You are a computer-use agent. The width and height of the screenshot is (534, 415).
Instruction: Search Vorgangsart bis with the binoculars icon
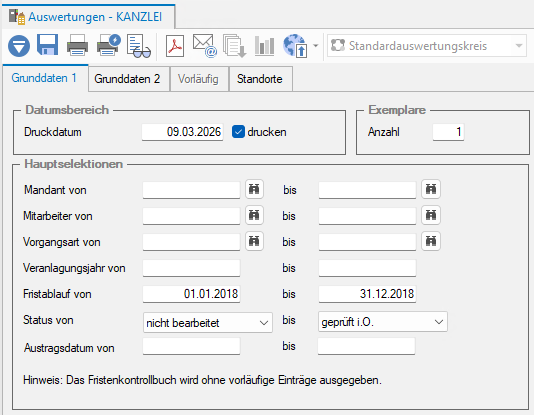tap(431, 241)
